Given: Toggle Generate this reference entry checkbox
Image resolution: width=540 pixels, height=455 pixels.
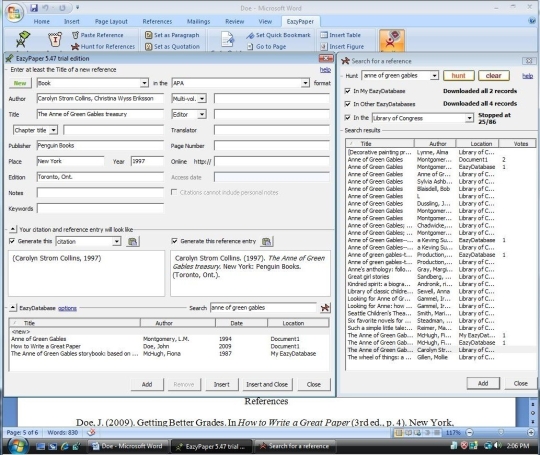Looking at the screenshot, I should tap(175, 241).
